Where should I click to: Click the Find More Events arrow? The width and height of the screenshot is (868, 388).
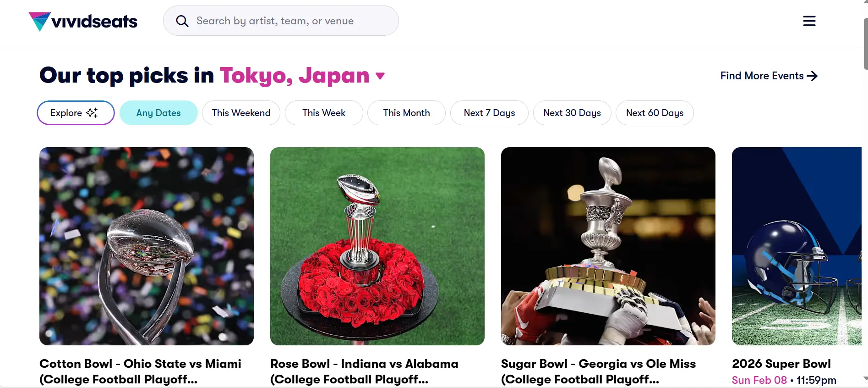pyautogui.click(x=812, y=76)
